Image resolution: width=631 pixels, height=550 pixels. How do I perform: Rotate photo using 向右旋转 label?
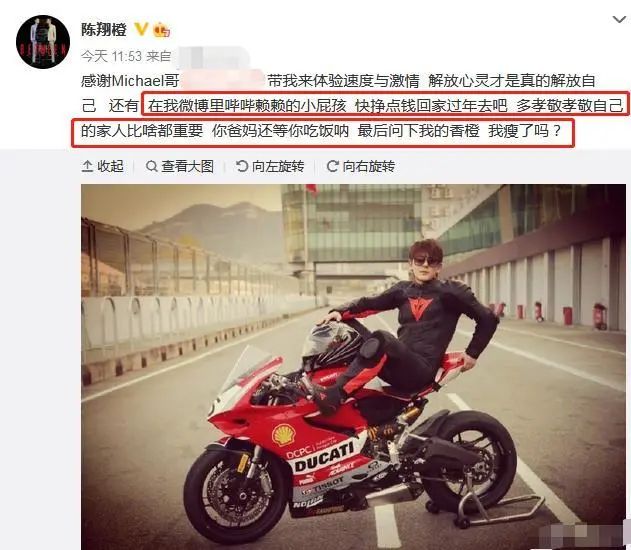pyautogui.click(x=361, y=166)
